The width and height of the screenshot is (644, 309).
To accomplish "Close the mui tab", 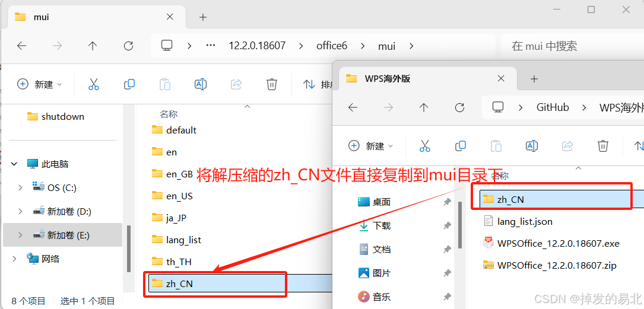I will (x=170, y=17).
